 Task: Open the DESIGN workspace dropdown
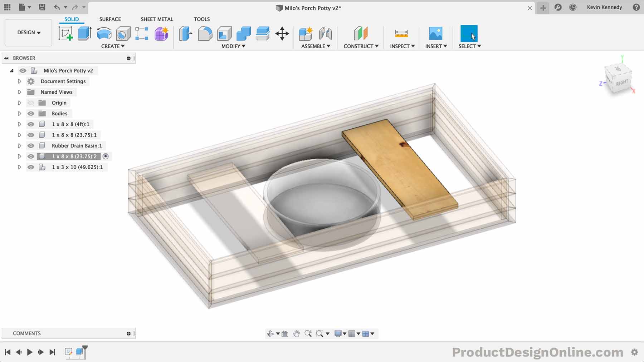28,33
